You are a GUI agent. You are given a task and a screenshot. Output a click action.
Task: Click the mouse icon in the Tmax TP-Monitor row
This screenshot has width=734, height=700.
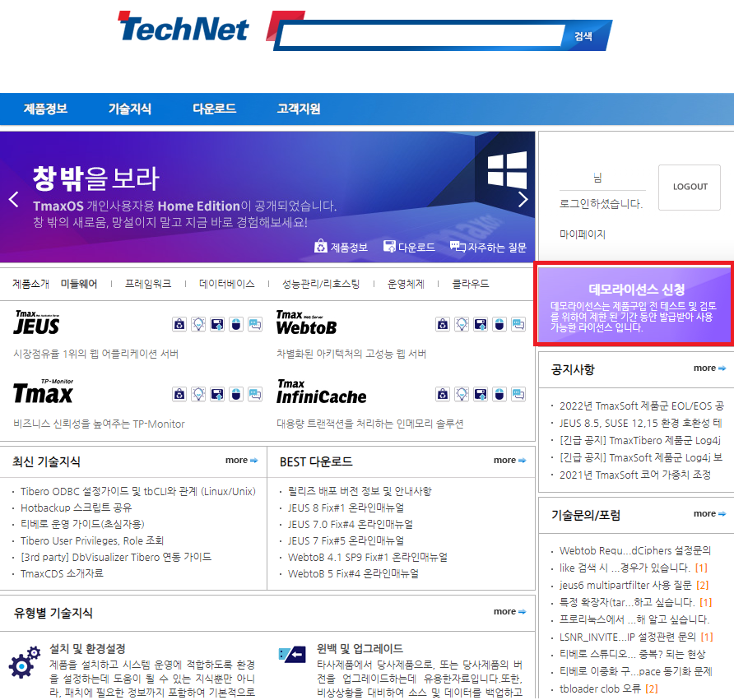pyautogui.click(x=236, y=394)
